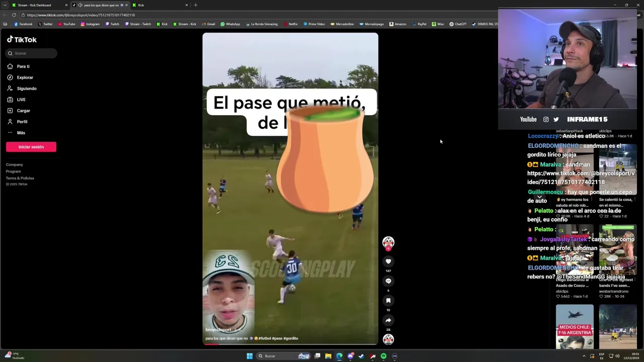
Task: Reload the page
Action: [14, 15]
